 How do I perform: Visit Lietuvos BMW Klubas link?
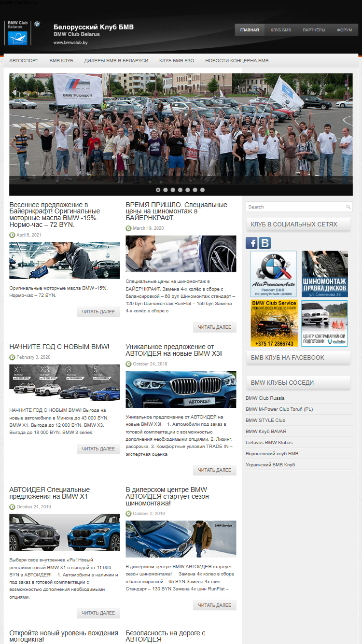[269, 443]
